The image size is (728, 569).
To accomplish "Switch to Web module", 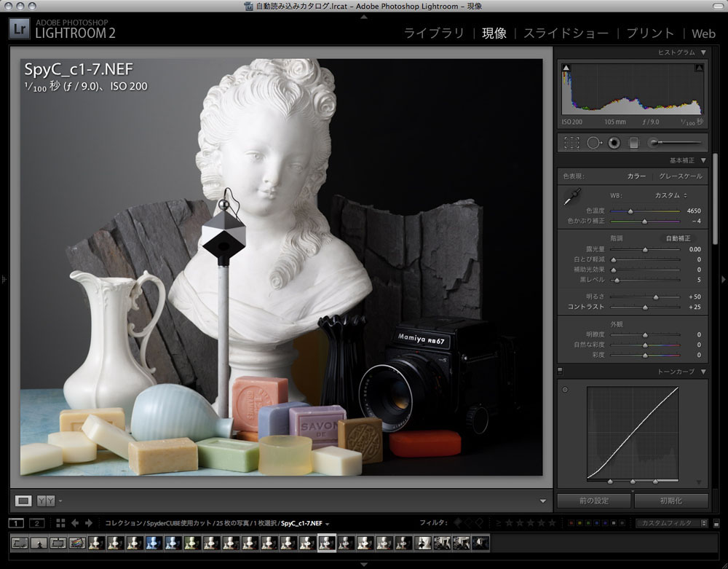I will point(703,34).
